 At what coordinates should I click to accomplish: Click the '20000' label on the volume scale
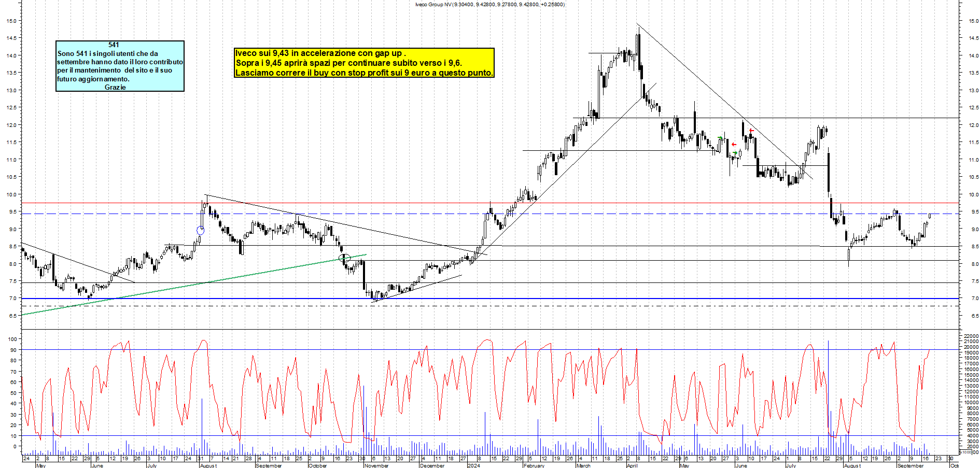(971, 347)
